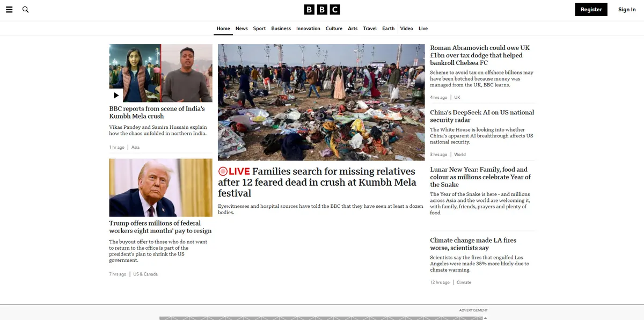Image resolution: width=644 pixels, height=320 pixels.
Task: Open the Video section
Action: point(406,28)
